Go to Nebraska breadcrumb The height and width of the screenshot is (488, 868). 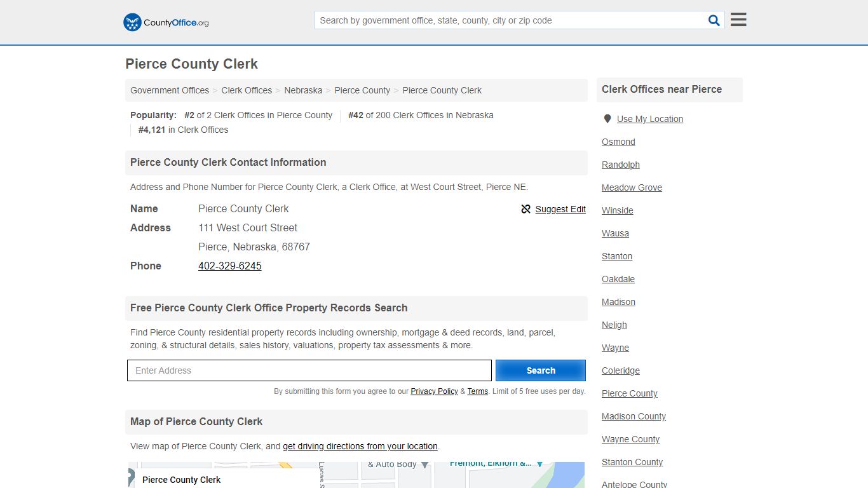(303, 90)
